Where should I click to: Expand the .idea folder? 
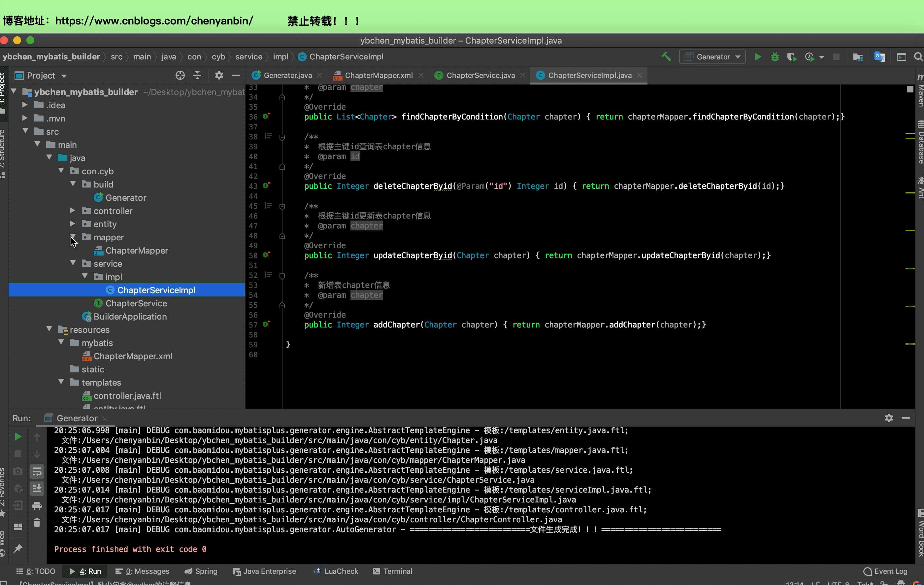pos(25,105)
